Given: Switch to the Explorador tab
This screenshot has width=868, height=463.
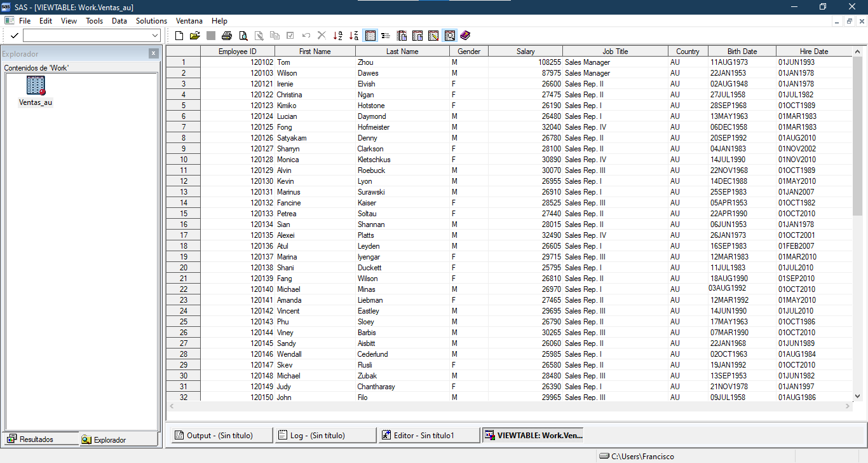Looking at the screenshot, I should pos(118,439).
